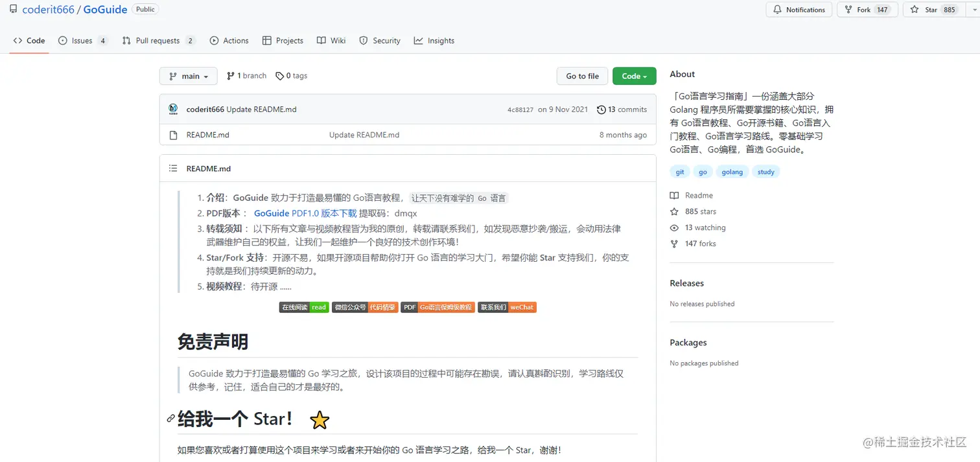Open the GoGuide repository name link
Screen dimensions: 980x462
tap(105, 10)
